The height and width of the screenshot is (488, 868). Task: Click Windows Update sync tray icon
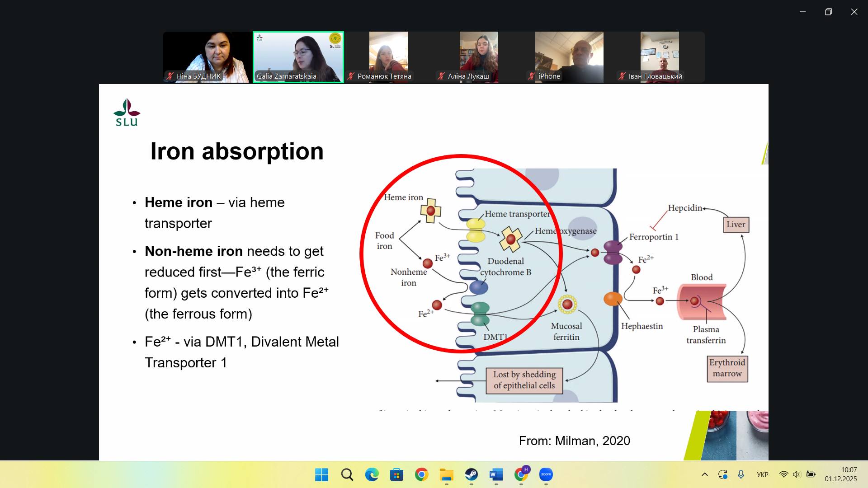coord(722,474)
